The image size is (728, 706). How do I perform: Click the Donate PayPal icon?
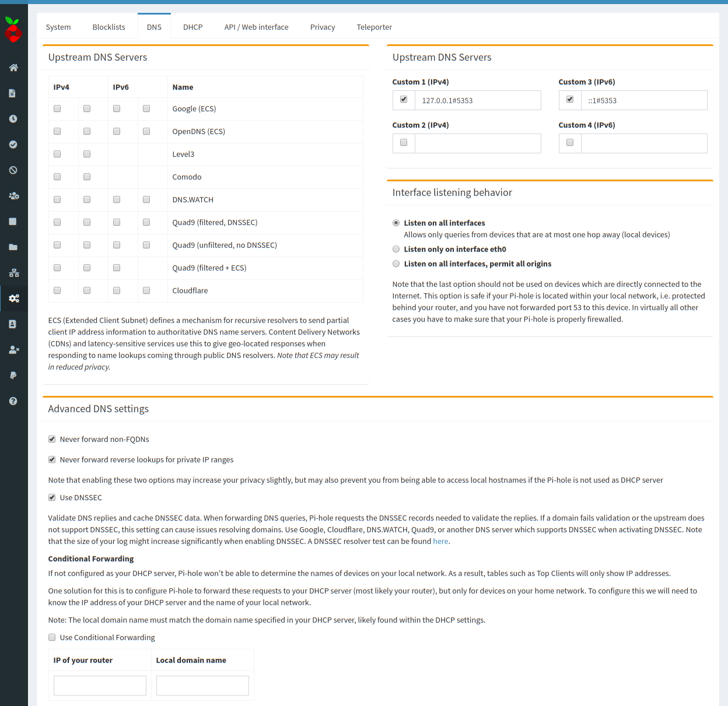tap(13, 375)
